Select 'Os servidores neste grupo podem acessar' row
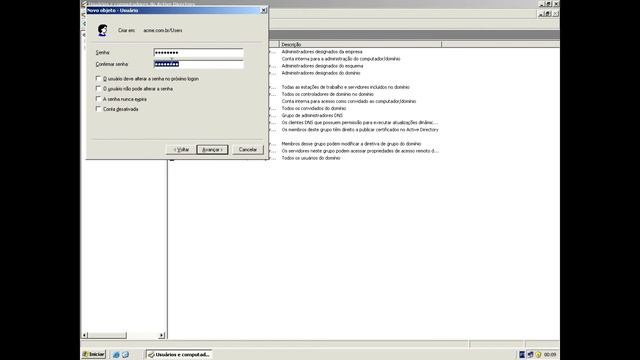The height and width of the screenshot is (360, 640). (360, 151)
